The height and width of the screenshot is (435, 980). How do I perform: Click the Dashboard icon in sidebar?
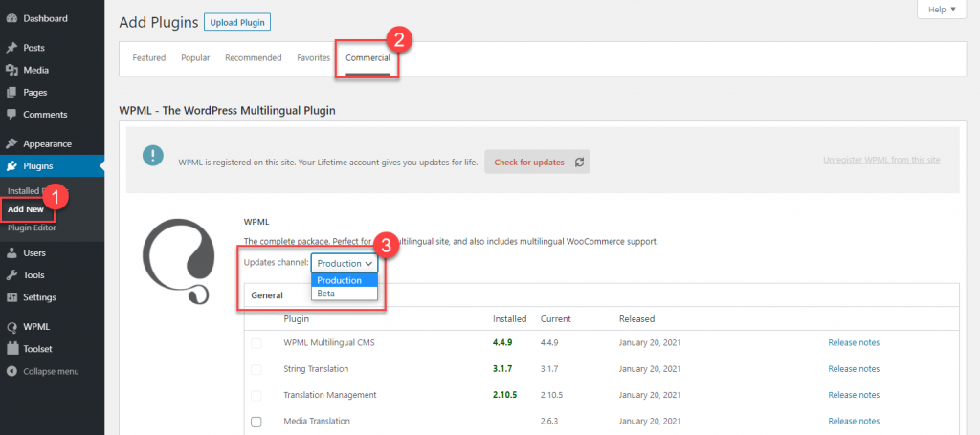tap(11, 19)
